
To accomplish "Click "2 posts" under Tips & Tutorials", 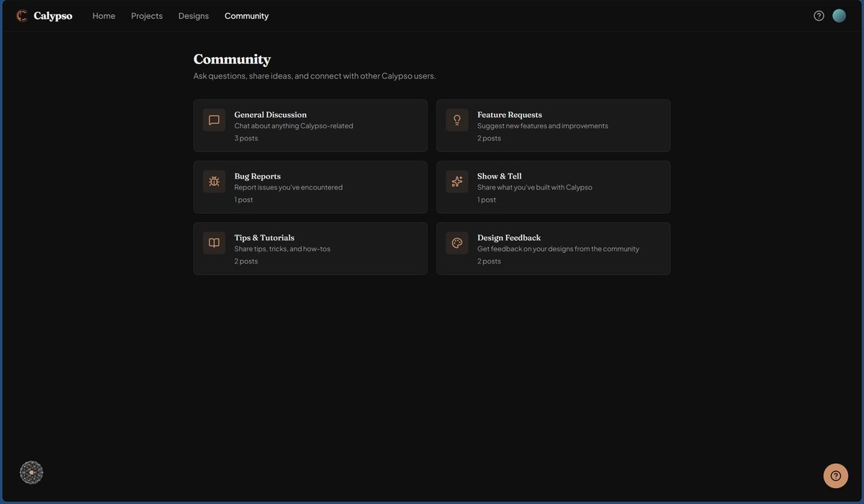I will [246, 261].
